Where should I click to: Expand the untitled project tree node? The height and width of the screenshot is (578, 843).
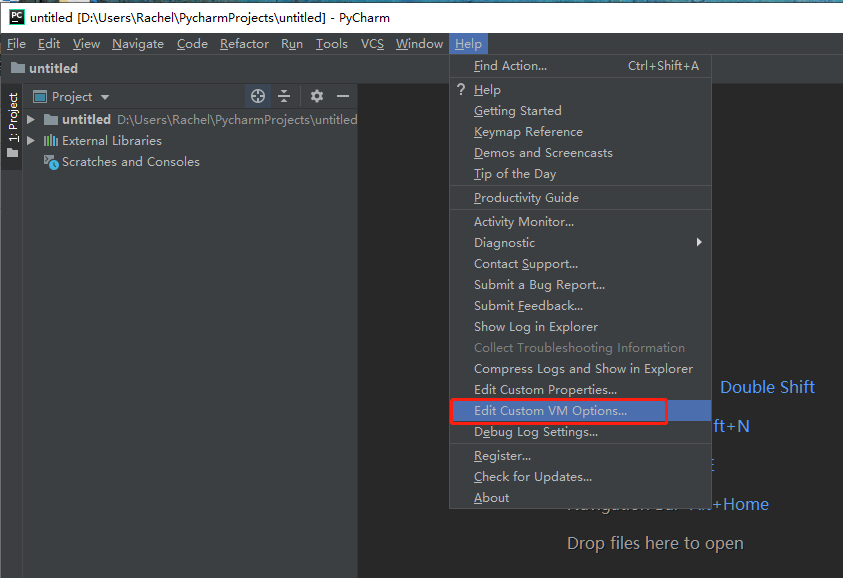coord(31,119)
